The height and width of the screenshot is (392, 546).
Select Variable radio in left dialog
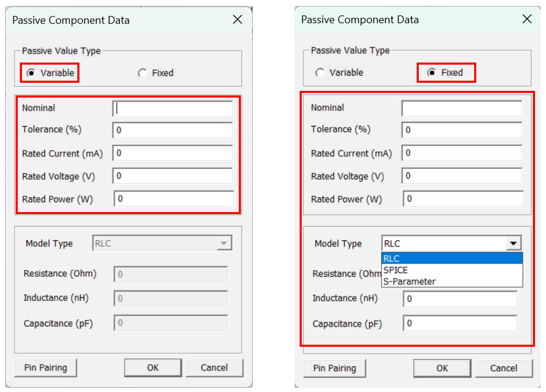(31, 73)
